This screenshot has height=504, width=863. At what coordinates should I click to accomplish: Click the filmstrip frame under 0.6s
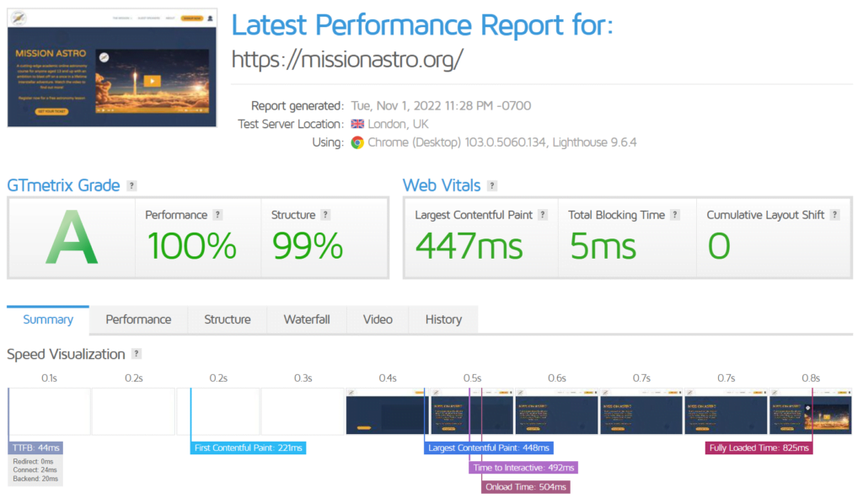tap(556, 411)
